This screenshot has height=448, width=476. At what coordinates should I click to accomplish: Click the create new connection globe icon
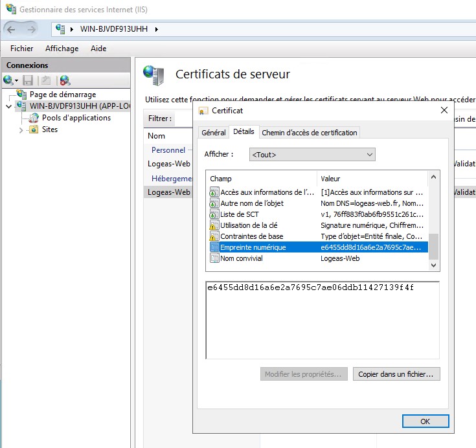coord(8,80)
